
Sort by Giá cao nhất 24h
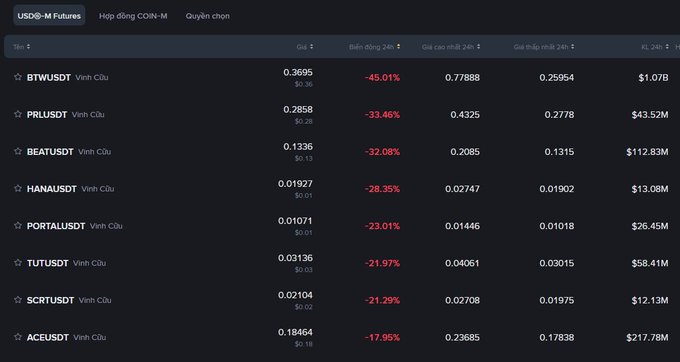tap(451, 47)
